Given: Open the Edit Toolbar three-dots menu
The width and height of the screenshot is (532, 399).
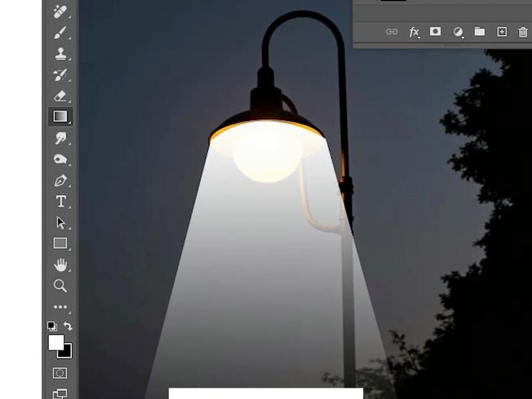Looking at the screenshot, I should 60,306.
